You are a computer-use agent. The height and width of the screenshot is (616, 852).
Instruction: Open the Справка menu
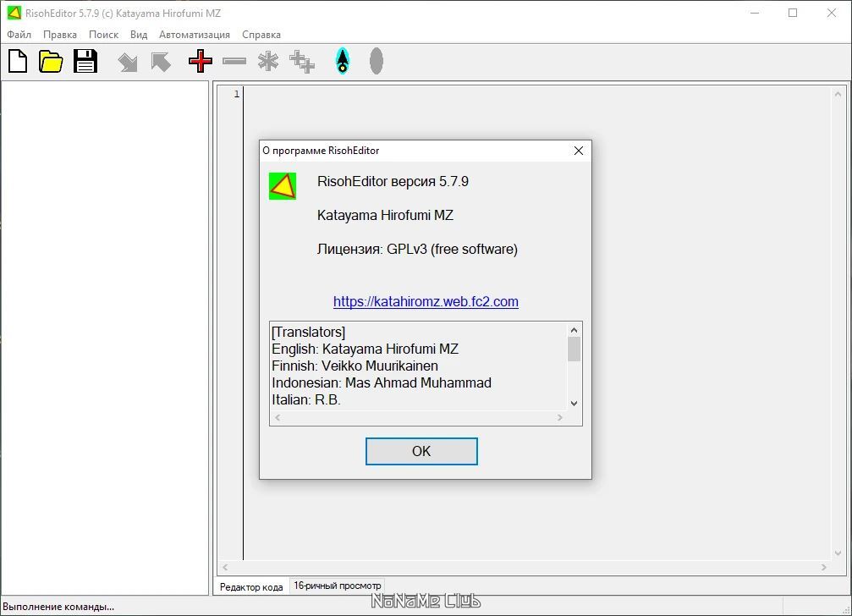click(x=261, y=34)
